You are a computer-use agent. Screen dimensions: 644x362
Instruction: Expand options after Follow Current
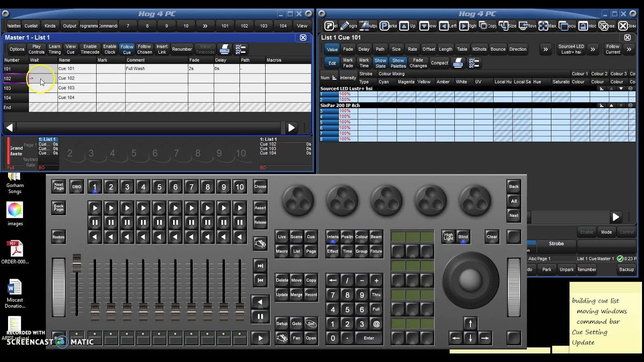[x=628, y=49]
